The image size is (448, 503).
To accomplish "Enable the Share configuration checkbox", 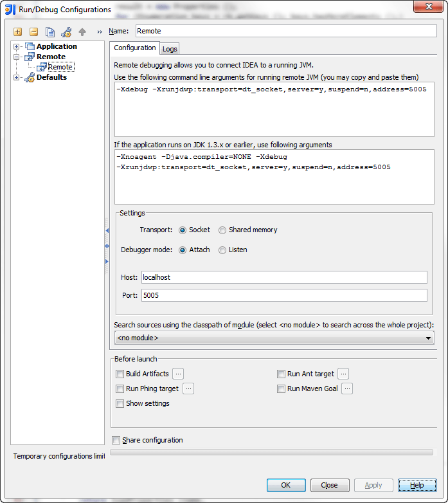I will click(116, 441).
